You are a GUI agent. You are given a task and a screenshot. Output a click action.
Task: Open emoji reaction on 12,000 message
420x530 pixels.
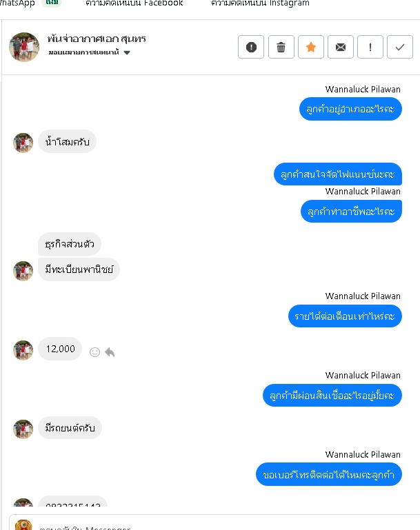click(94, 352)
